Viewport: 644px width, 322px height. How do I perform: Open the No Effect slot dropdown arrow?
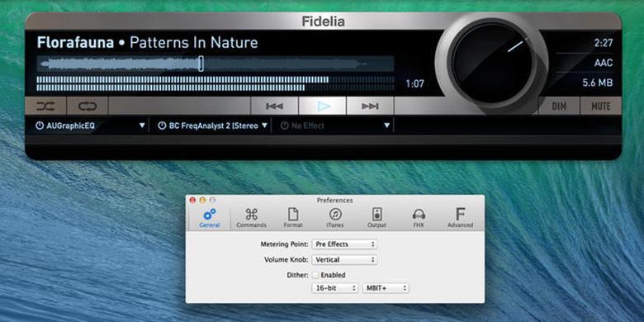[386, 125]
